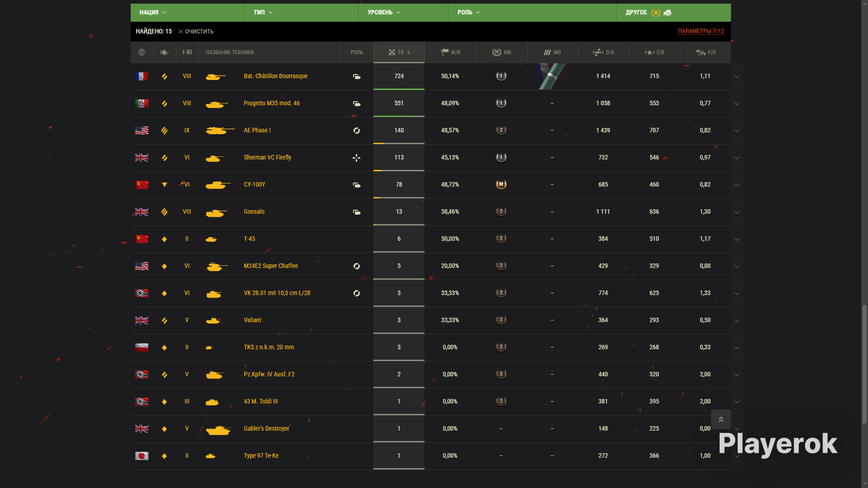The image size is (868, 488).
Task: Expand the Bat.-Châtillon Bourrasque row
Action: point(737,77)
